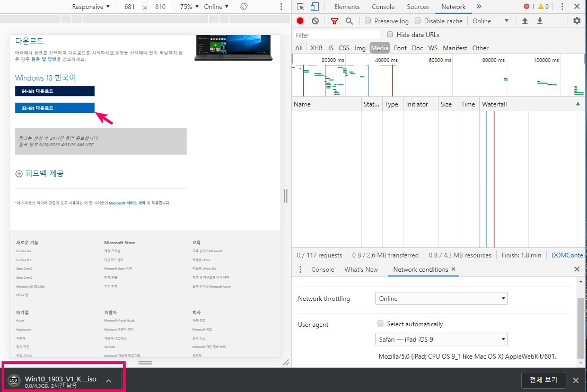587x392 pixels.
Task: Open drawer three-dot menu beside Console
Action: point(300,269)
